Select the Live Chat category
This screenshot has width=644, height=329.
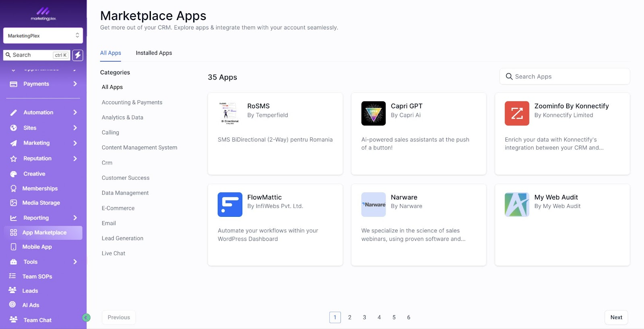[x=114, y=253]
